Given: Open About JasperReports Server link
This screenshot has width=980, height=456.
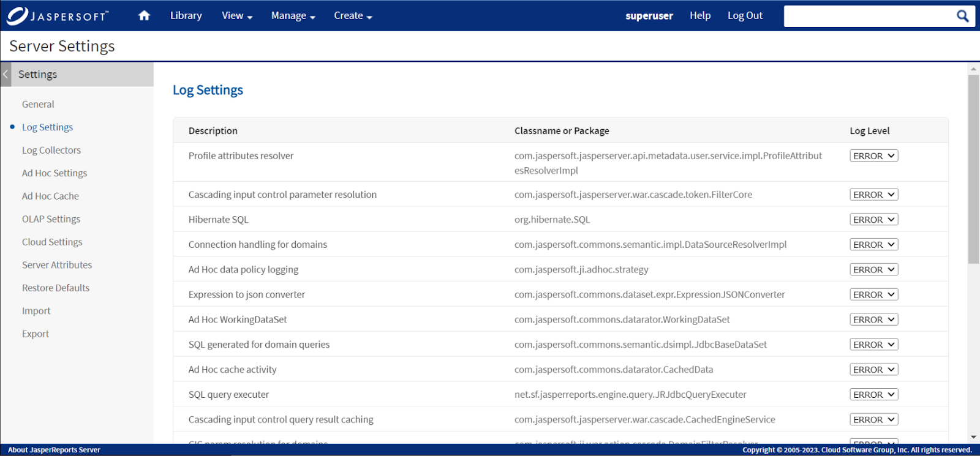Looking at the screenshot, I should (x=54, y=450).
